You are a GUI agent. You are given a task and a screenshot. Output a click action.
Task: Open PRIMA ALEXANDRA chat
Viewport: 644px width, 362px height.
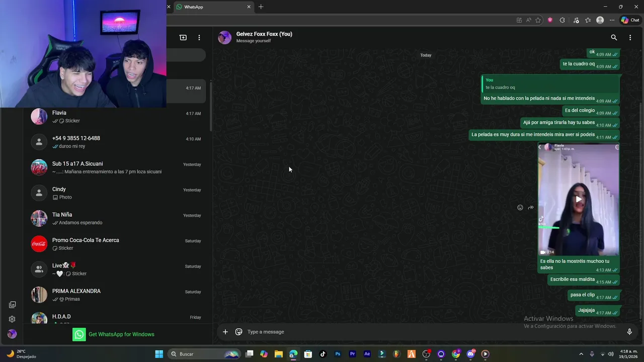[117, 295]
